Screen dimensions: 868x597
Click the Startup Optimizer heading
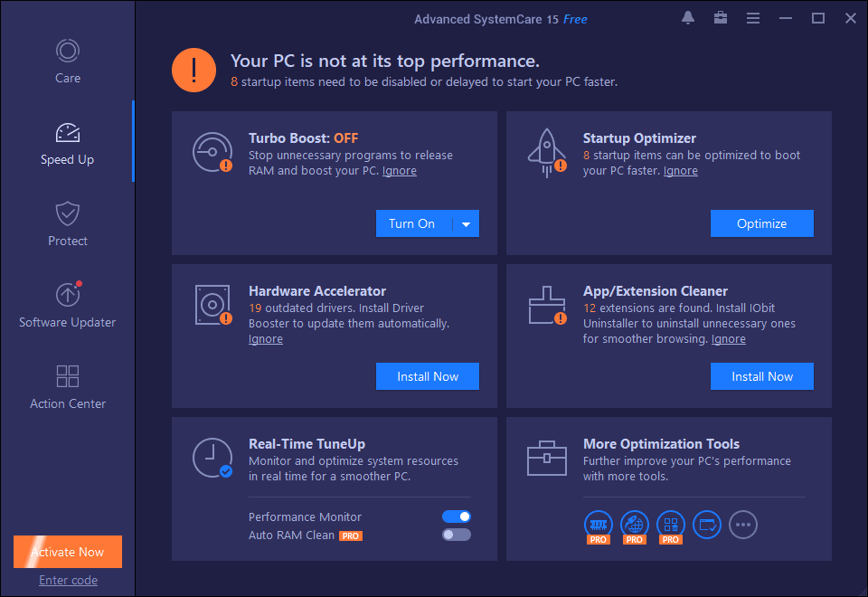click(639, 137)
